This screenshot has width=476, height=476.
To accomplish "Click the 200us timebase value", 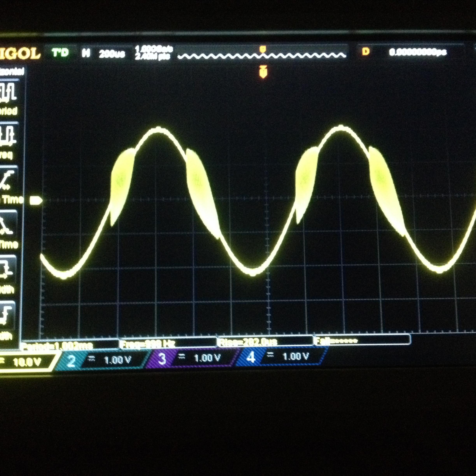I will [112, 54].
